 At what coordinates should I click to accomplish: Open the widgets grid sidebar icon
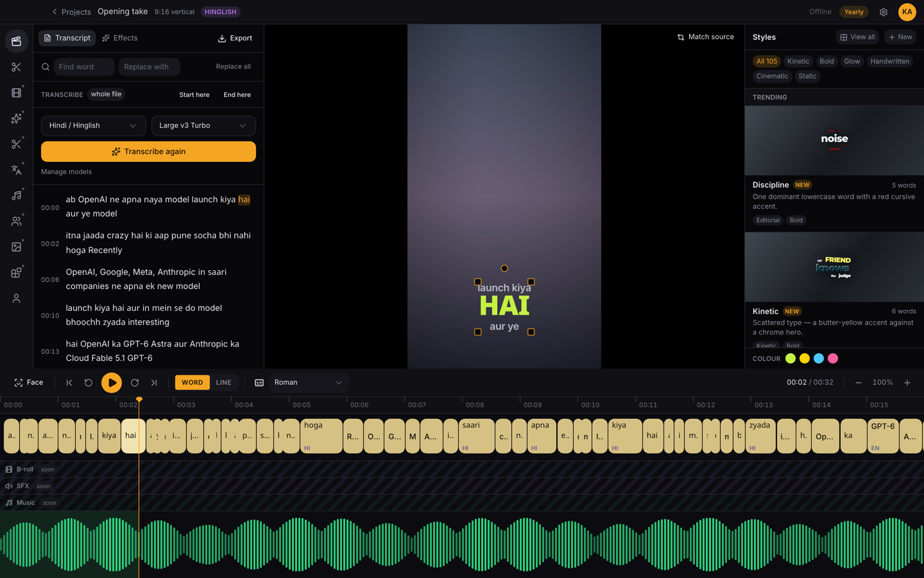pyautogui.click(x=16, y=272)
